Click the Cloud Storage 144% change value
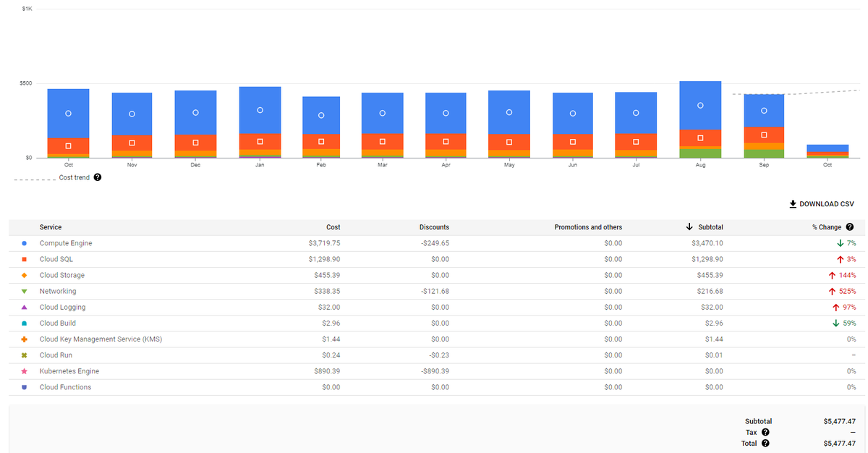 (x=848, y=275)
